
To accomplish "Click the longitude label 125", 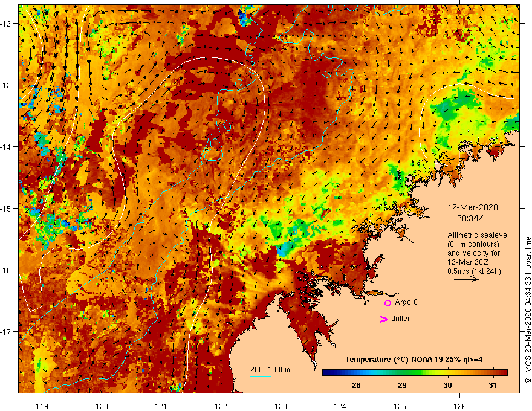I will pyautogui.click(x=400, y=406).
